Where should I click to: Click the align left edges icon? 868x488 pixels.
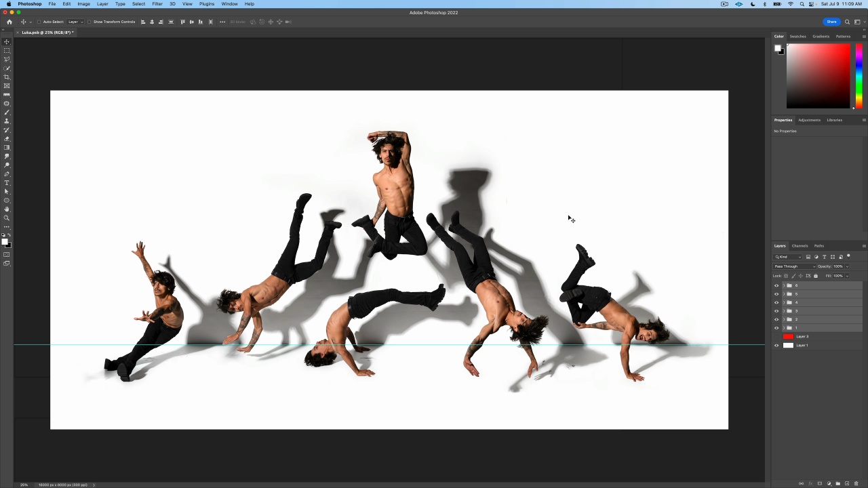point(143,22)
